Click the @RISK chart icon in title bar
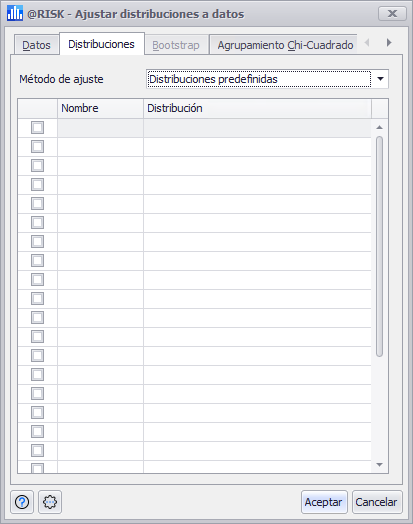 (15, 13)
